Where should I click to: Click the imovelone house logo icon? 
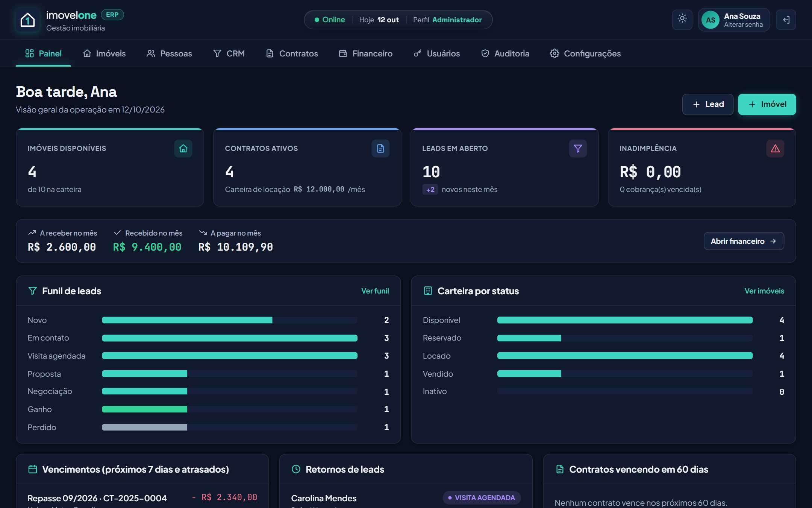(27, 20)
